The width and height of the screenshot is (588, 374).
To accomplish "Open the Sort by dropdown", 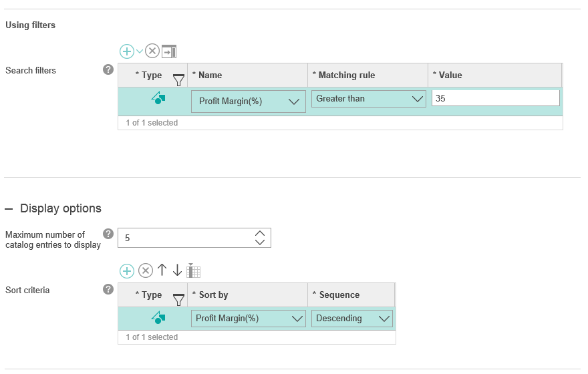I will pyautogui.click(x=249, y=319).
